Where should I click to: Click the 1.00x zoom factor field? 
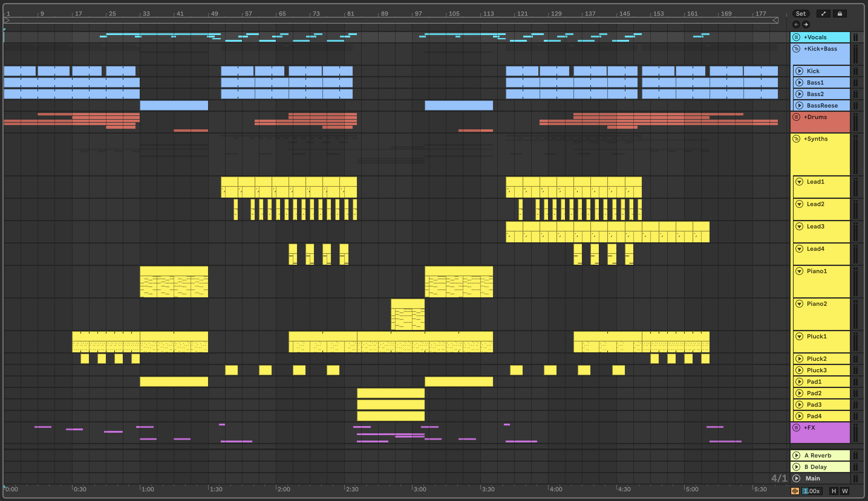coord(812,491)
